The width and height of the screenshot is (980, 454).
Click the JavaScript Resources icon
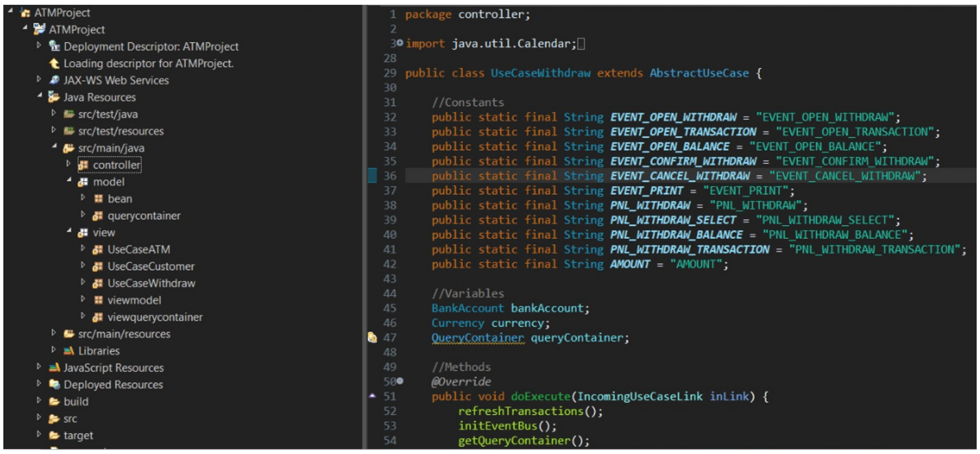[54, 368]
